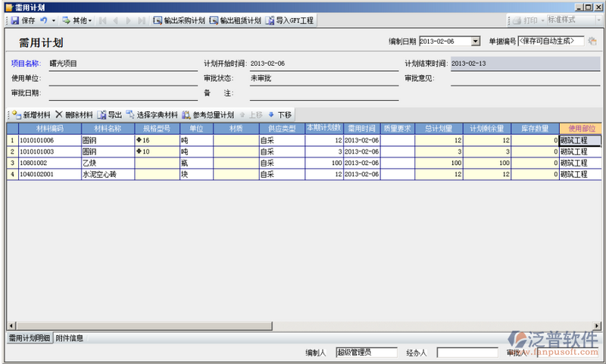Click the 保存 (Save) toolbar icon
This screenshot has height=364, width=606.
coord(14,20)
